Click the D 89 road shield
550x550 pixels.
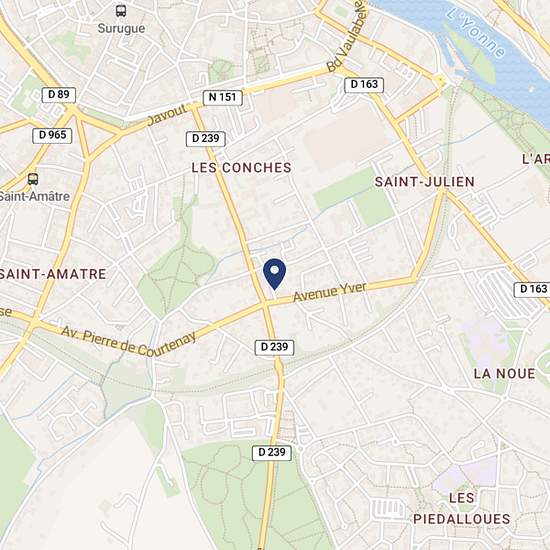[59, 95]
